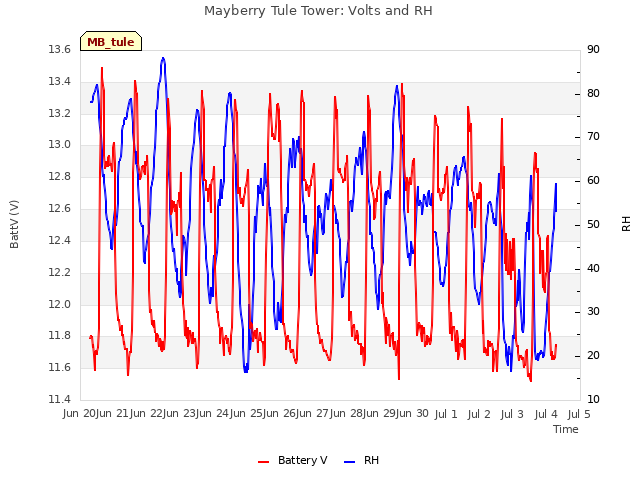Click the Jun 25 x-axis tick label
640x480 pixels.
coord(247,414)
